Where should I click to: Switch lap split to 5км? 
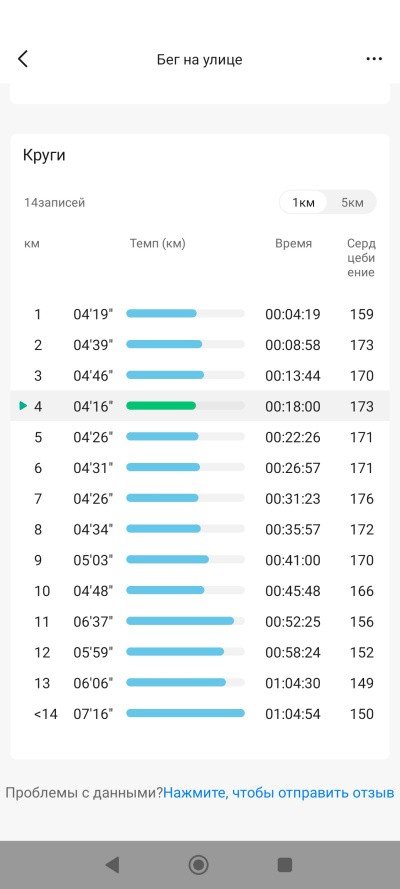click(352, 202)
